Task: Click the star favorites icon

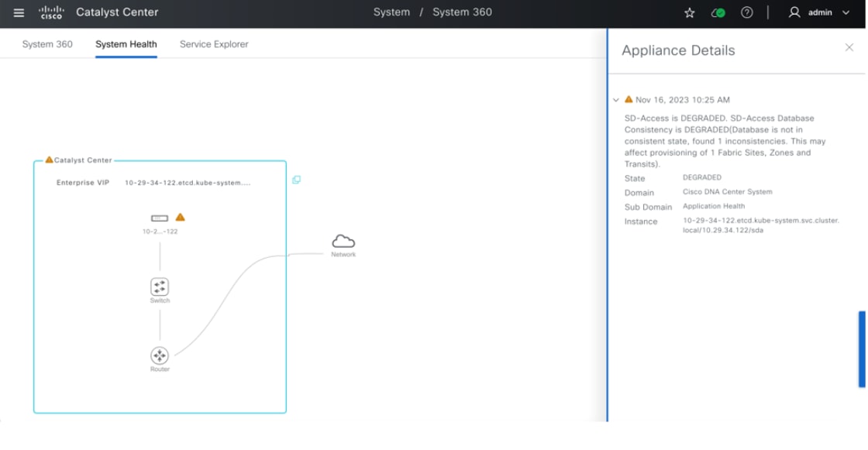Action: click(x=689, y=12)
